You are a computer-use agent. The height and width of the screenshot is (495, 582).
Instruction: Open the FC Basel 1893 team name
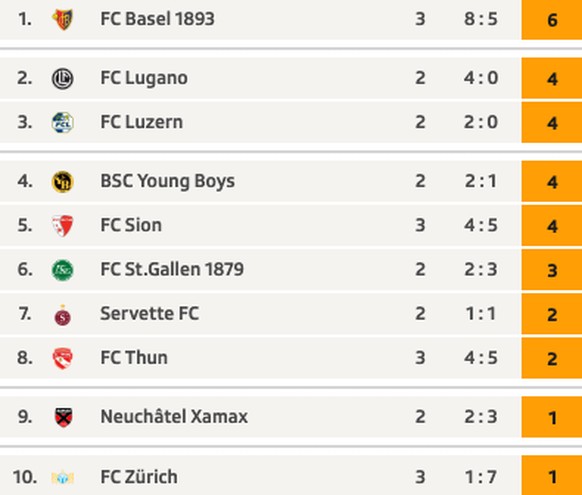click(x=157, y=19)
